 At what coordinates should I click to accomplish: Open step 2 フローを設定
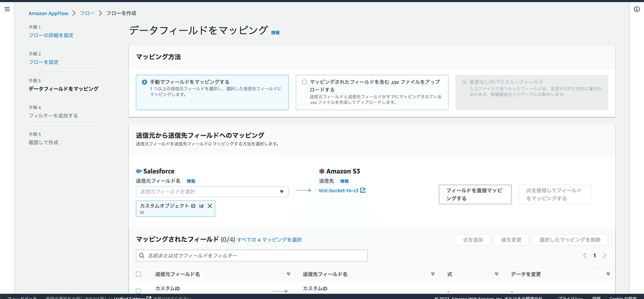43,62
